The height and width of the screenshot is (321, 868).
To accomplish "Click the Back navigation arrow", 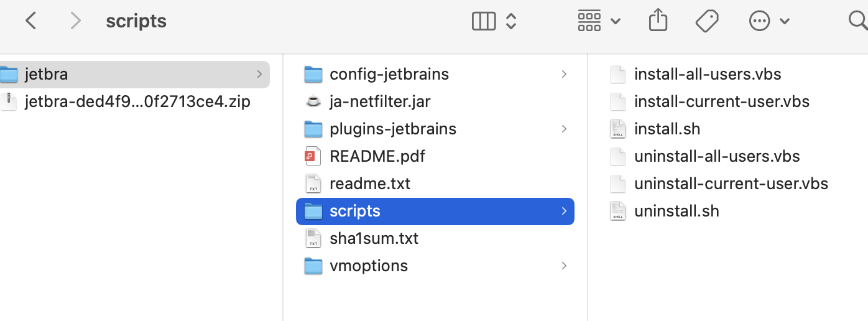I will click(31, 21).
